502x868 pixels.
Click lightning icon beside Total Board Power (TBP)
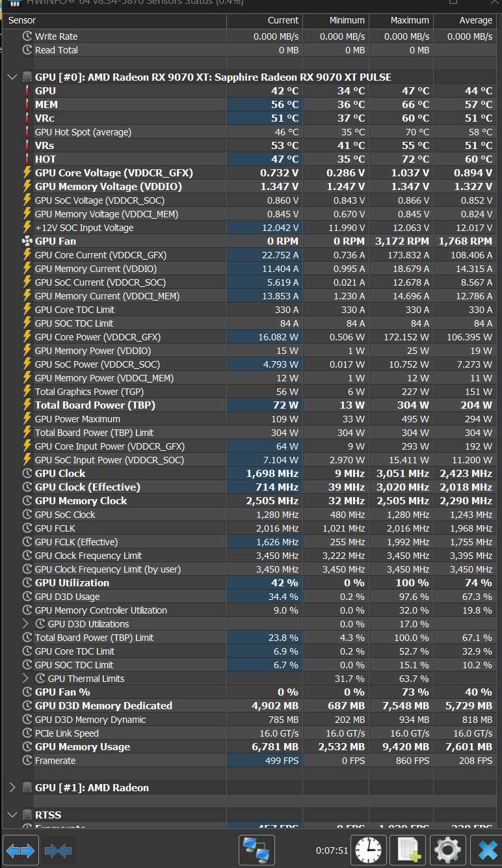click(x=27, y=405)
